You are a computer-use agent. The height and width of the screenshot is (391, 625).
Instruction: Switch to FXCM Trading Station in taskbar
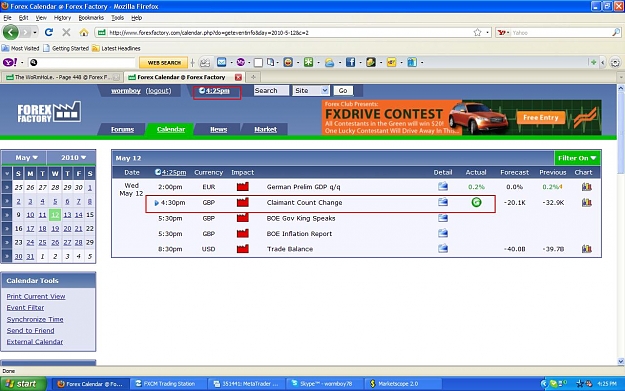(169, 383)
